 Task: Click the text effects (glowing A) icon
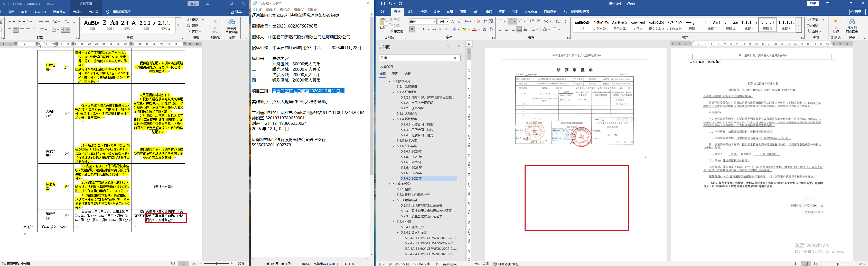point(455,29)
